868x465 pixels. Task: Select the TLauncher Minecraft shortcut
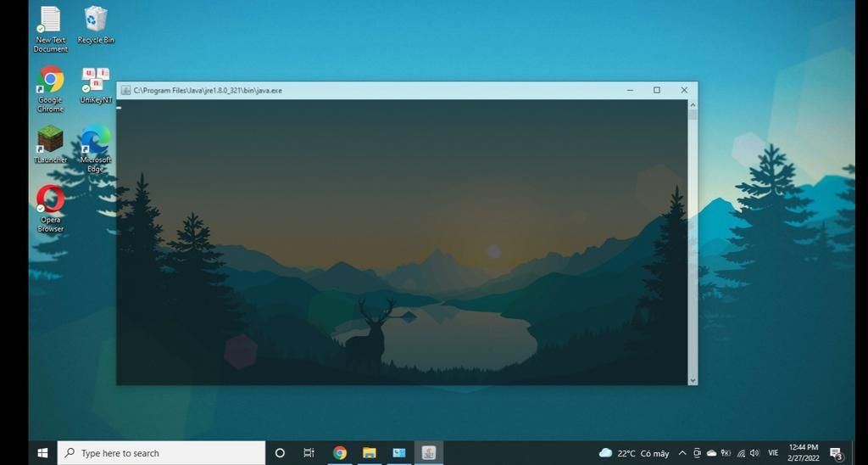50,144
